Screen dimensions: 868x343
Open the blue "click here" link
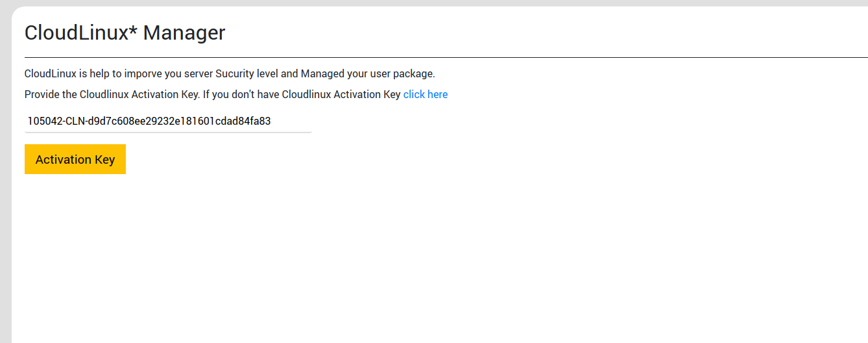[426, 94]
